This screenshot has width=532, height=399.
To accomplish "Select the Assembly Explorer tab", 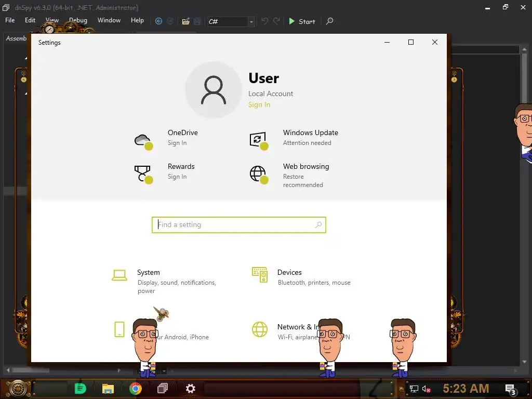I will [16, 38].
